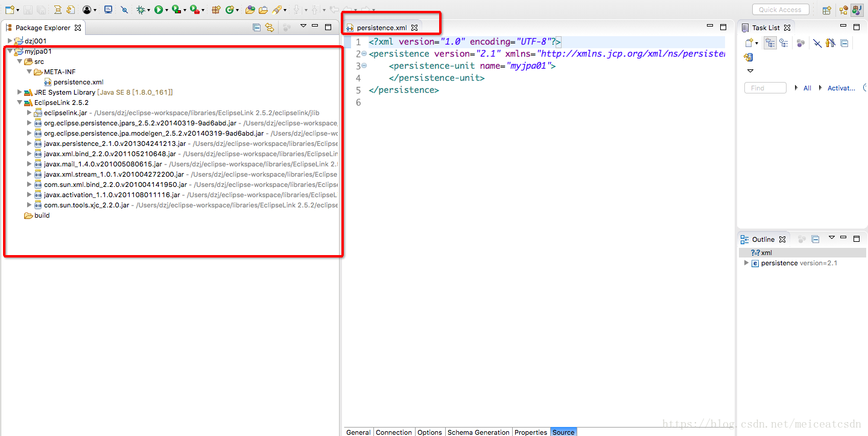
Task: Open the Open Perspective toolbar icon
Action: pos(827,10)
